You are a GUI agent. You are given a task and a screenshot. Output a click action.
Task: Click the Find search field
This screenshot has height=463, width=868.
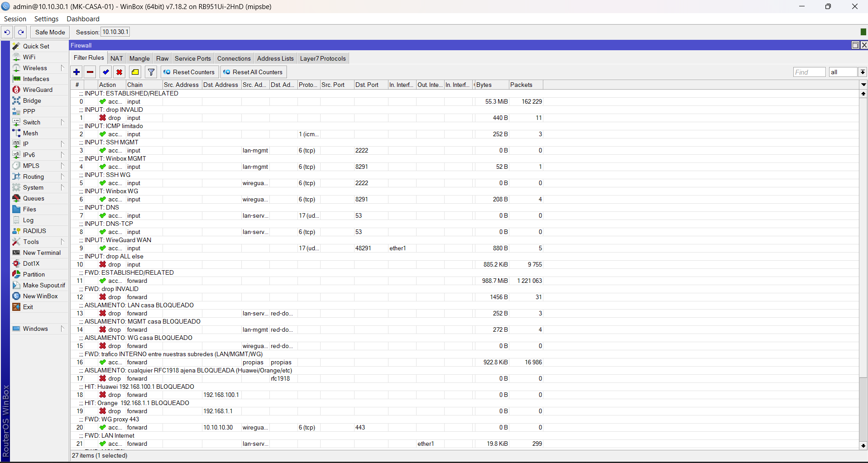point(809,72)
